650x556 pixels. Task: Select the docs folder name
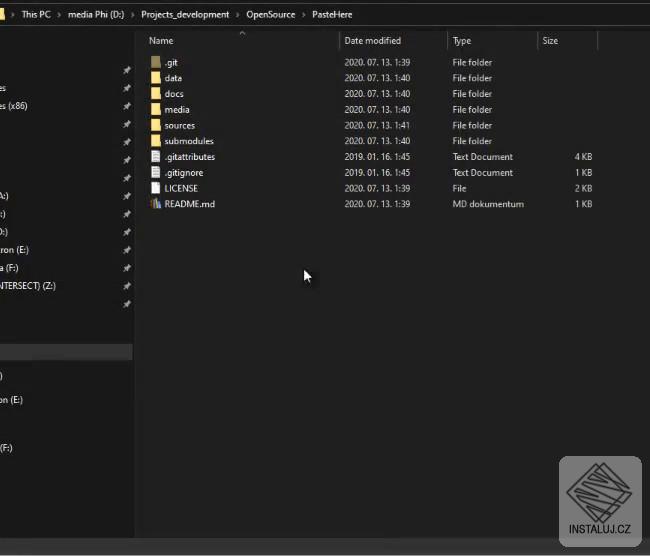click(174, 94)
